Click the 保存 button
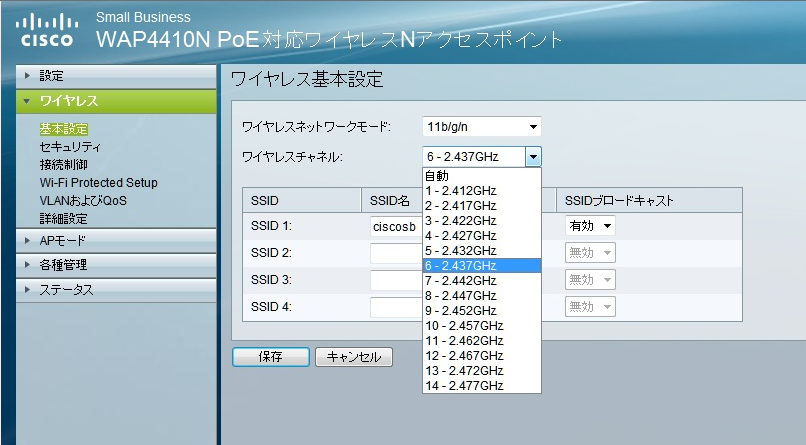The width and height of the screenshot is (806, 445). 271,357
